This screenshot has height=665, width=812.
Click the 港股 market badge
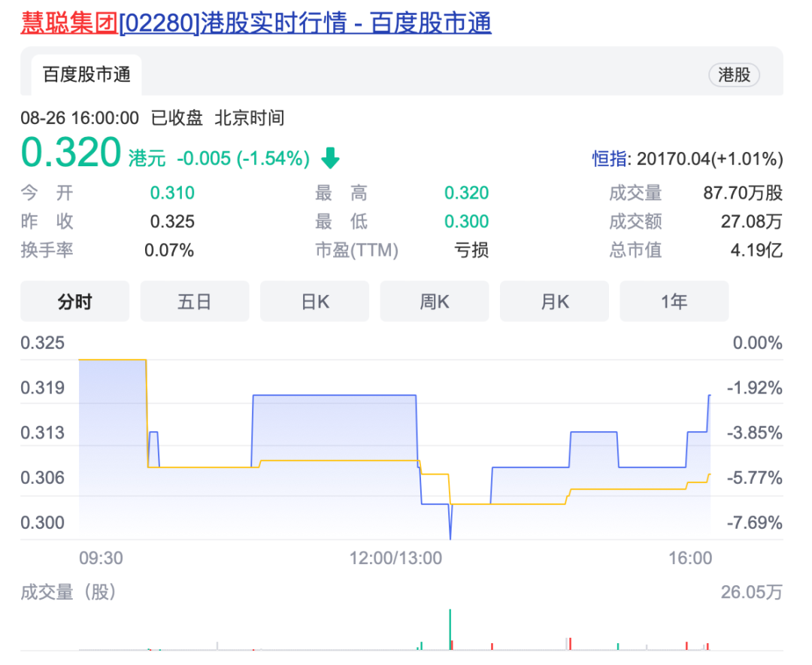pos(734,75)
